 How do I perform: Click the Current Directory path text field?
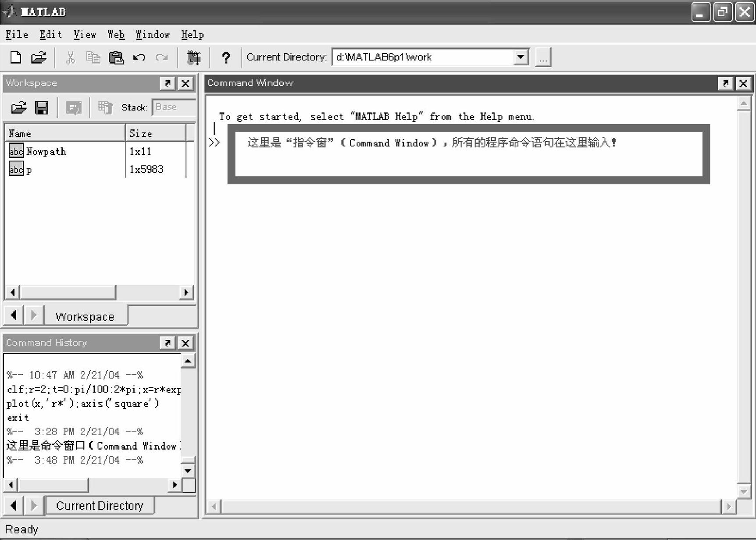423,57
